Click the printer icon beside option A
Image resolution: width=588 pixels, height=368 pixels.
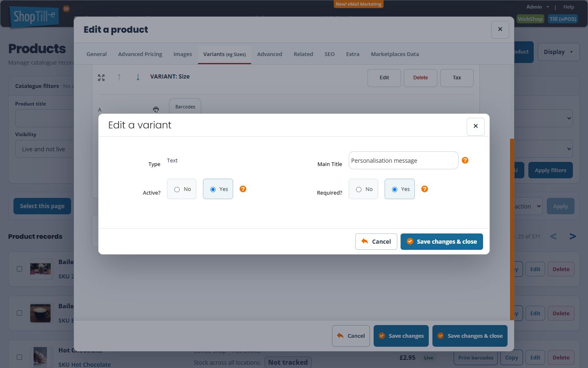[156, 109]
